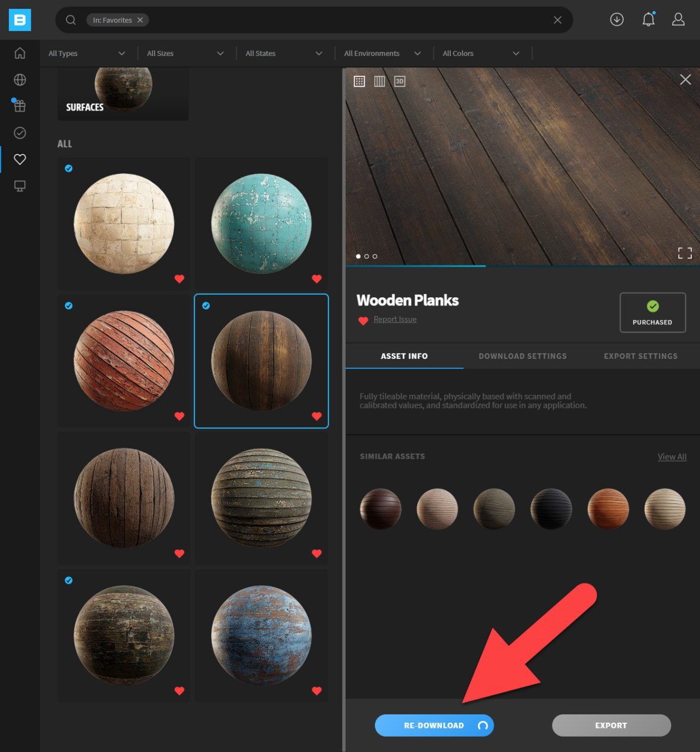Select the teal tile sphere asset

[x=262, y=224]
